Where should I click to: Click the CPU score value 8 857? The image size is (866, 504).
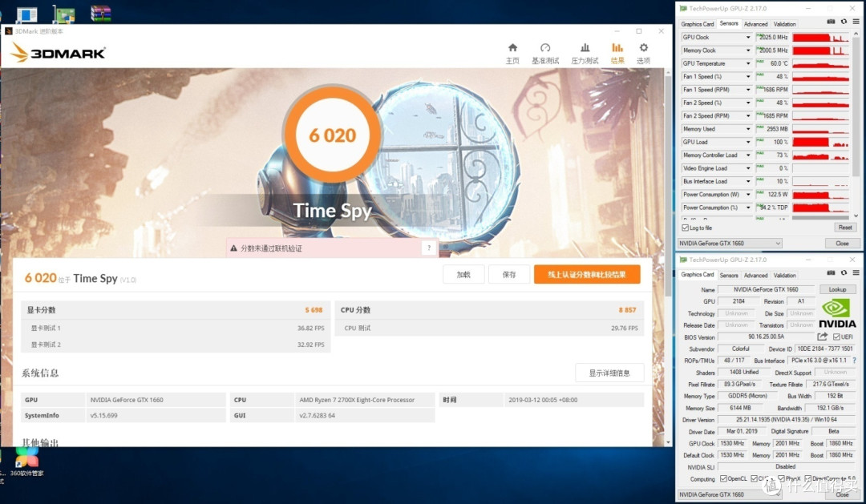click(x=627, y=309)
